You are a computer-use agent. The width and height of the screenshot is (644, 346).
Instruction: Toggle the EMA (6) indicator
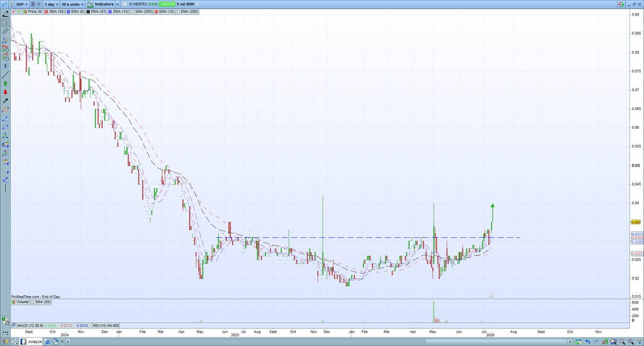pyautogui.click(x=76, y=12)
